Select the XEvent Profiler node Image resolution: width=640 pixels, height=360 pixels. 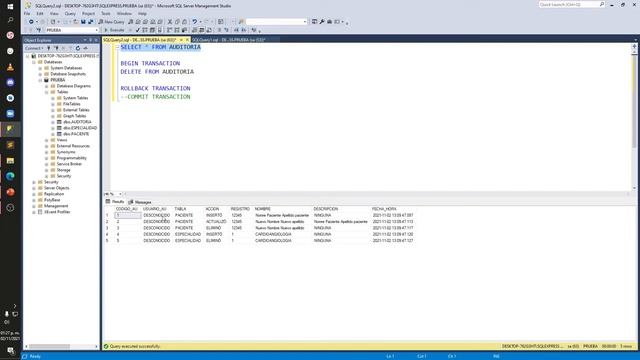(57, 212)
